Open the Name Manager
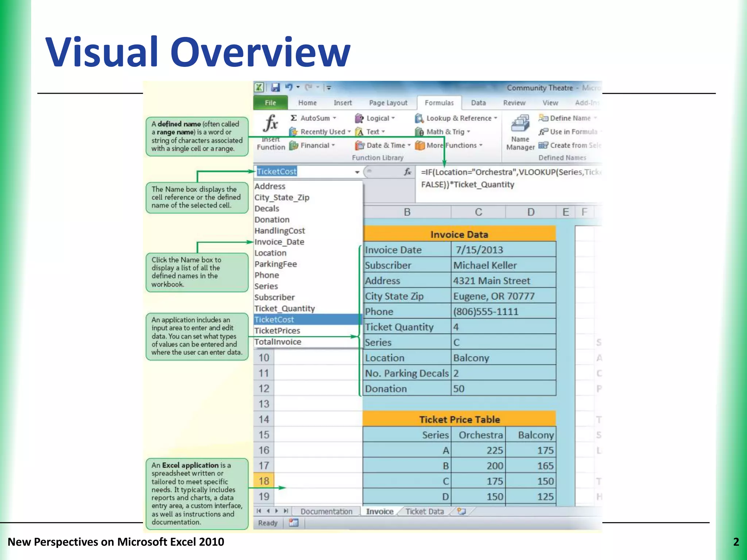The height and width of the screenshot is (560, 747). pos(520,133)
